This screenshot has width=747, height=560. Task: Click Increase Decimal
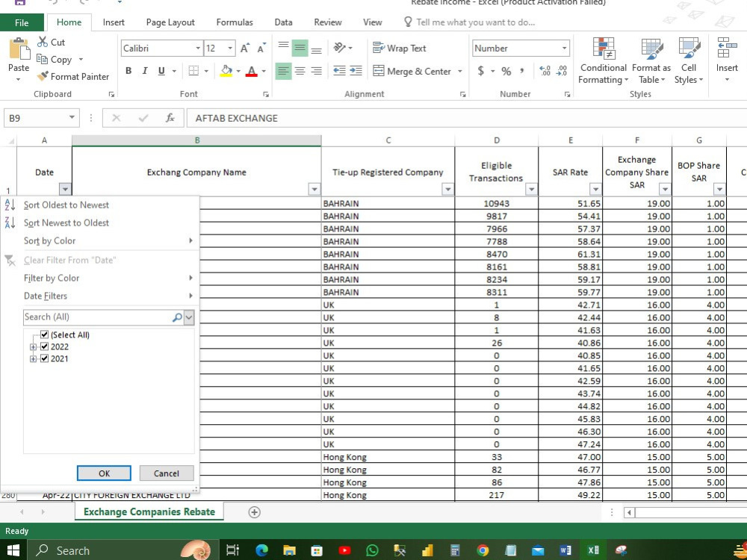545,71
